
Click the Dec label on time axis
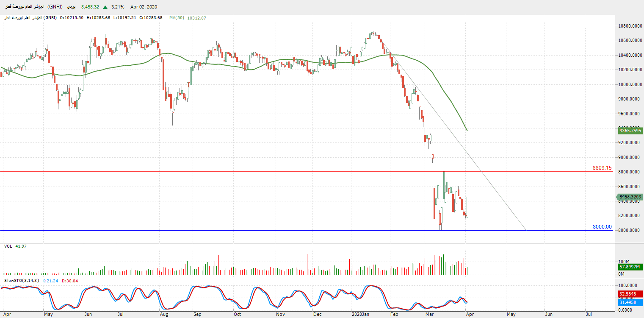coord(317,315)
